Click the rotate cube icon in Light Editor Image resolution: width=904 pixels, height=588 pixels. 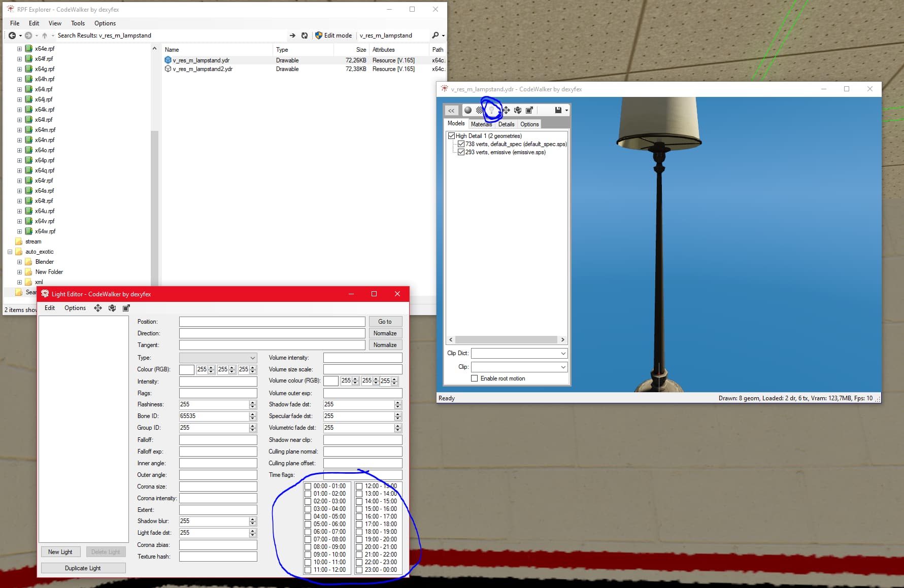[112, 308]
